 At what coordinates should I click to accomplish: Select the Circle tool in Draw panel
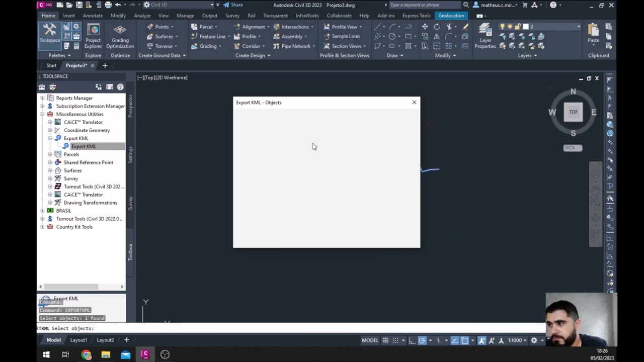click(x=392, y=36)
